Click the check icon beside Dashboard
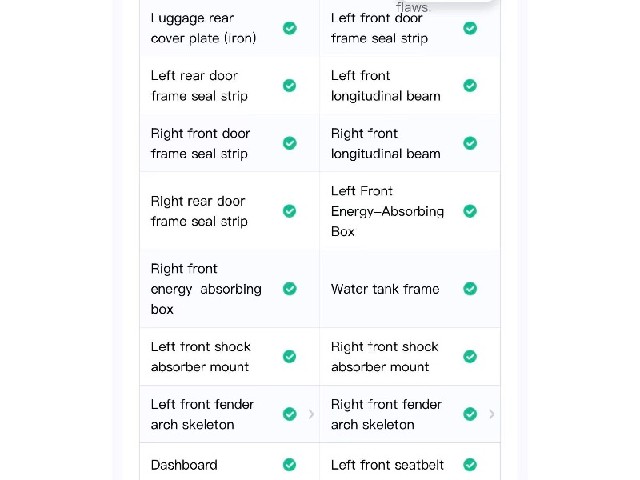640x480 pixels. click(289, 464)
